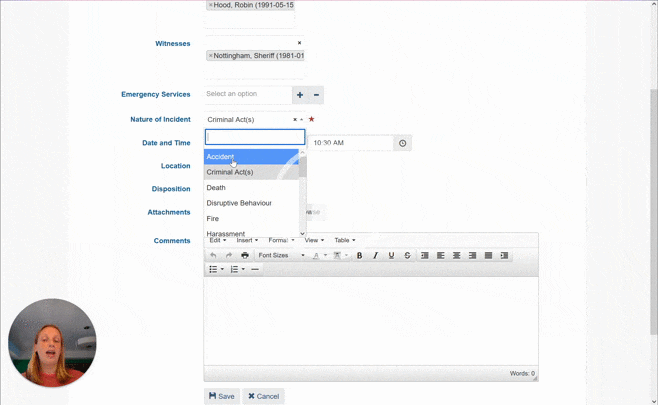Apply strikethrough formatting in the editor
658x405 pixels.
pos(407,255)
